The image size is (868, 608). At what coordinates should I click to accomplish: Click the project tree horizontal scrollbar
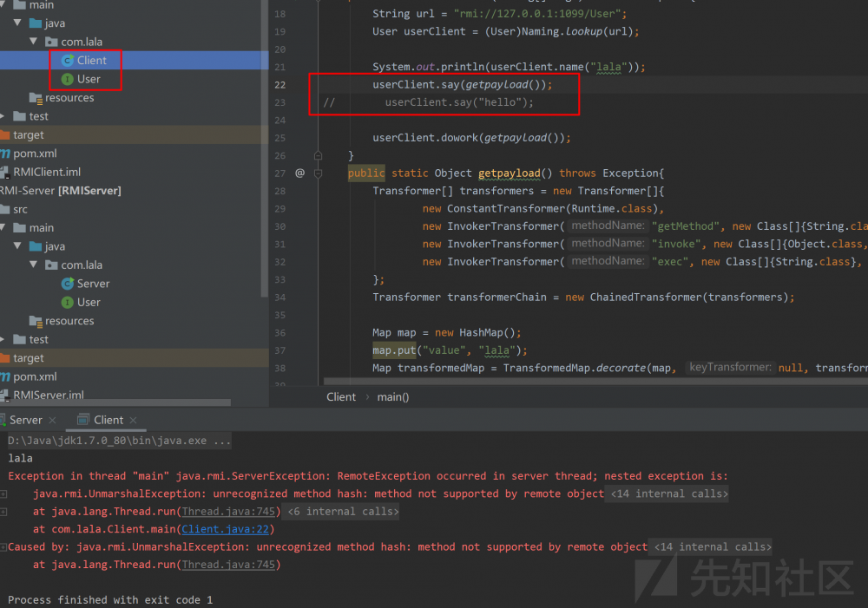(115, 402)
